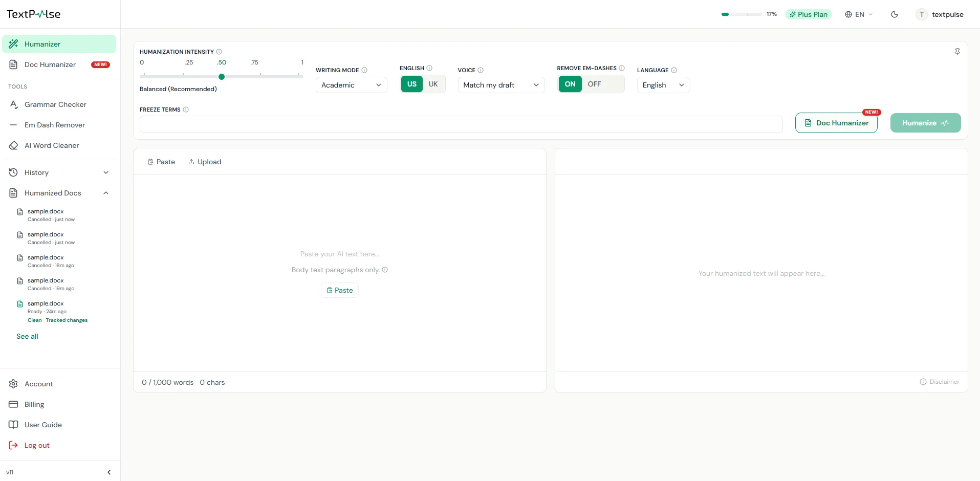The height and width of the screenshot is (481, 980).
Task: Select UK English
Action: point(433,84)
